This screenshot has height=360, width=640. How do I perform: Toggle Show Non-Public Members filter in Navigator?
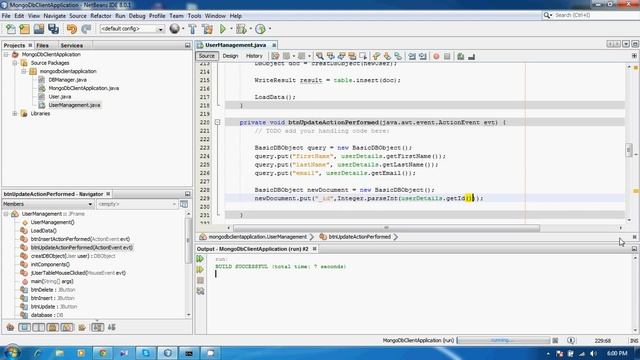click(53, 327)
